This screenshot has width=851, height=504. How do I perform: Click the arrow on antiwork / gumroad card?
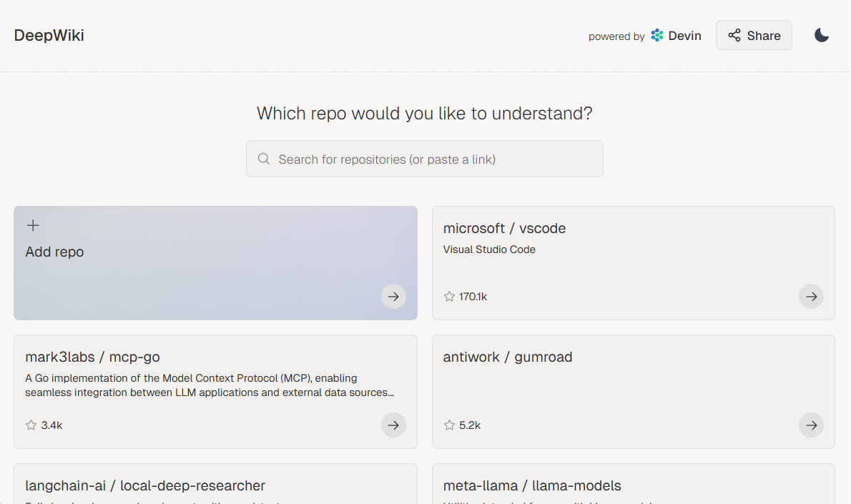click(812, 425)
